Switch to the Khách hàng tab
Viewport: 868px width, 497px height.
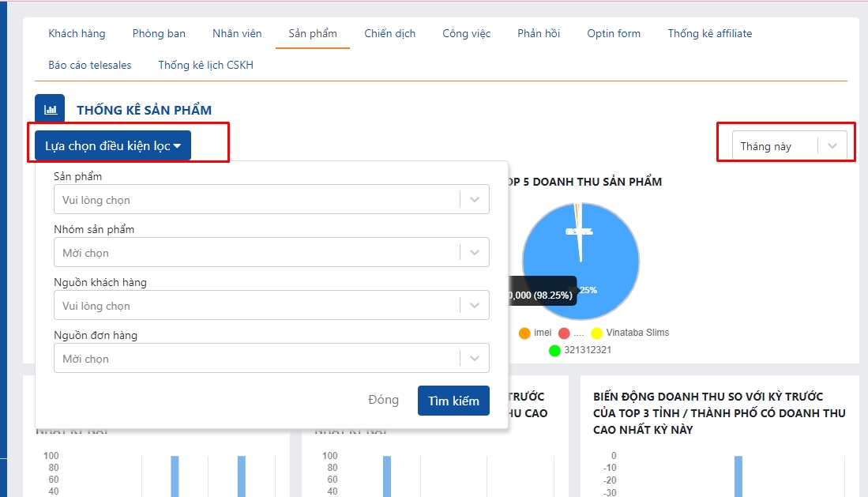coord(77,33)
